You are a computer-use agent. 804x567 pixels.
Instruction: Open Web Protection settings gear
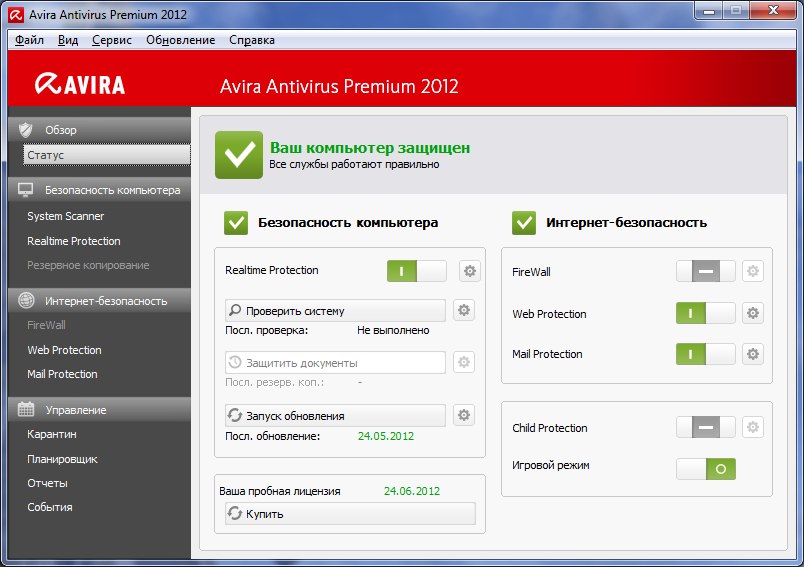tap(753, 313)
